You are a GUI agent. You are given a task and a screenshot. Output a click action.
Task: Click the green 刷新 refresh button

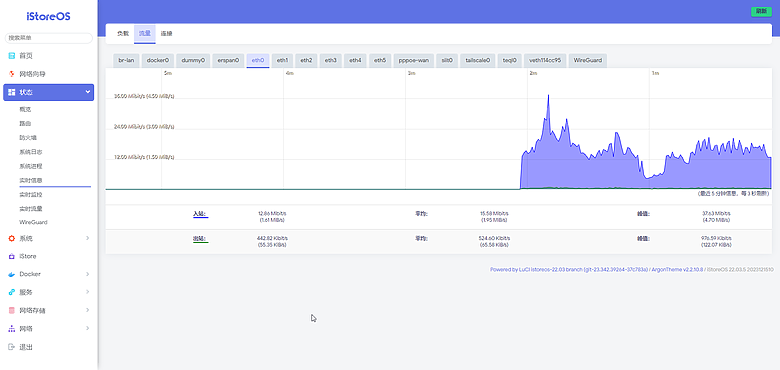761,11
